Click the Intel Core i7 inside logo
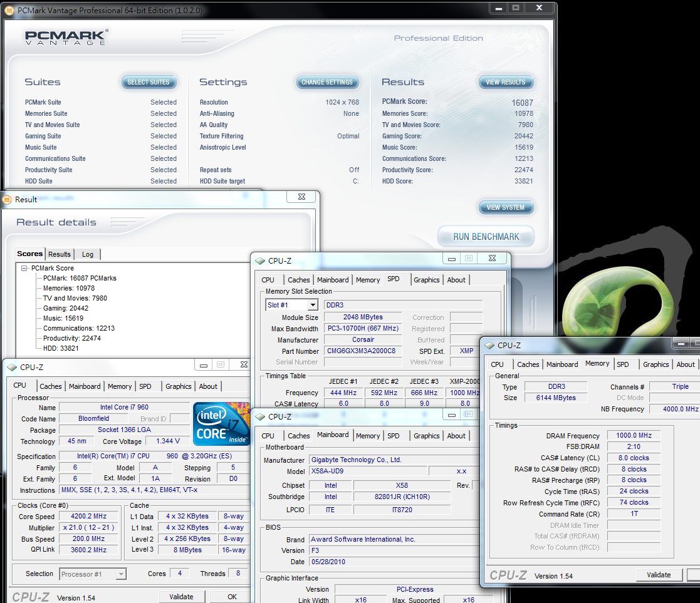Screen dimensions: 700x603 pos(221,424)
